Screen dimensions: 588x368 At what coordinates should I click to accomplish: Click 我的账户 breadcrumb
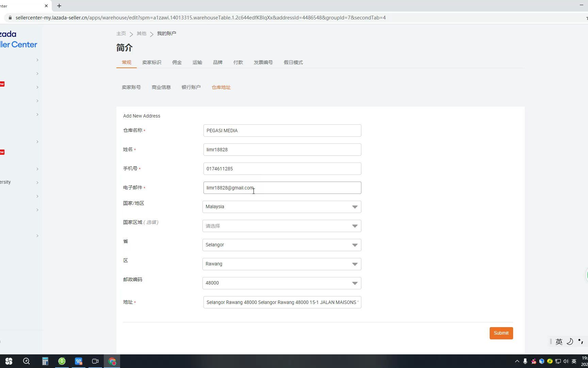(167, 34)
